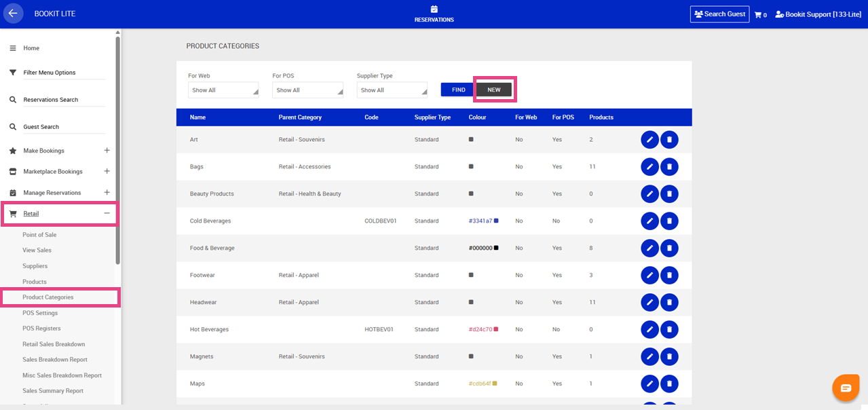Select Product Categories in the sidebar
The height and width of the screenshot is (410, 868).
48,297
